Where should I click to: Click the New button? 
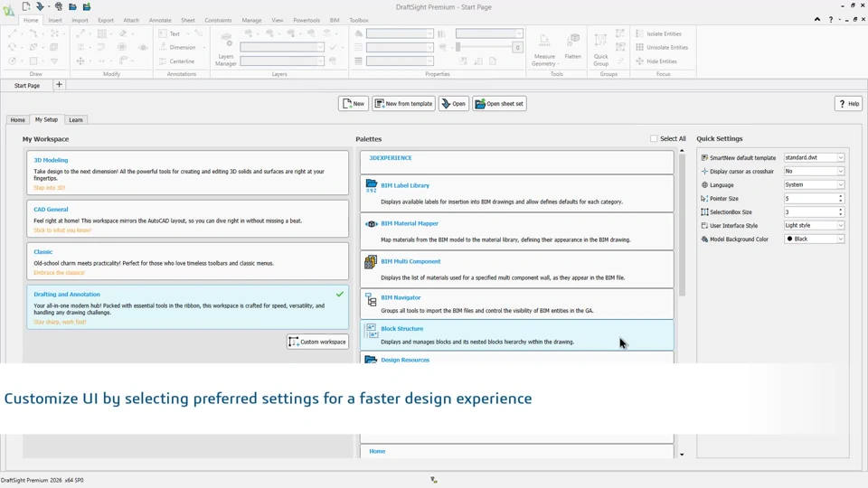(x=354, y=103)
